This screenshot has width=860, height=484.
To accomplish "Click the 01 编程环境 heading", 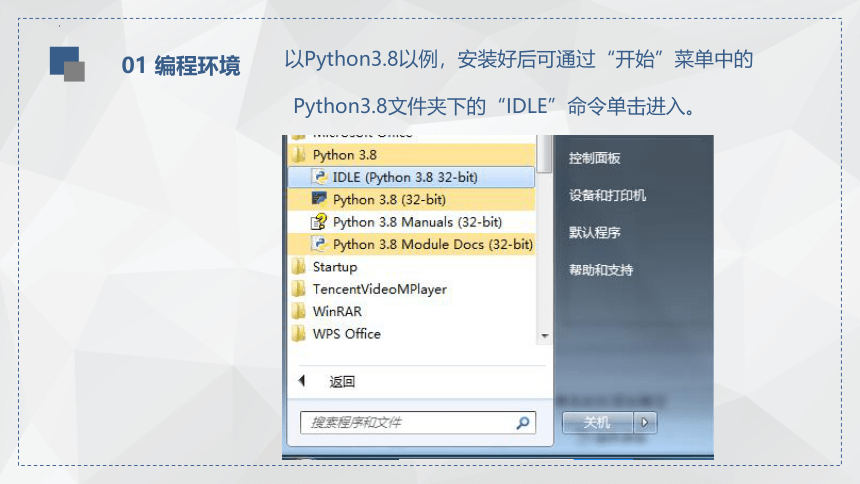I will click(181, 65).
